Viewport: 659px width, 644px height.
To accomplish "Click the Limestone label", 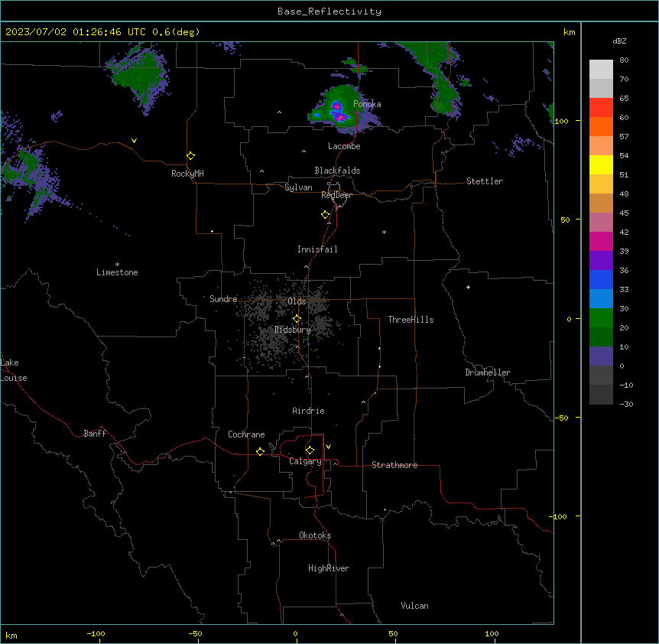I will point(117,272).
